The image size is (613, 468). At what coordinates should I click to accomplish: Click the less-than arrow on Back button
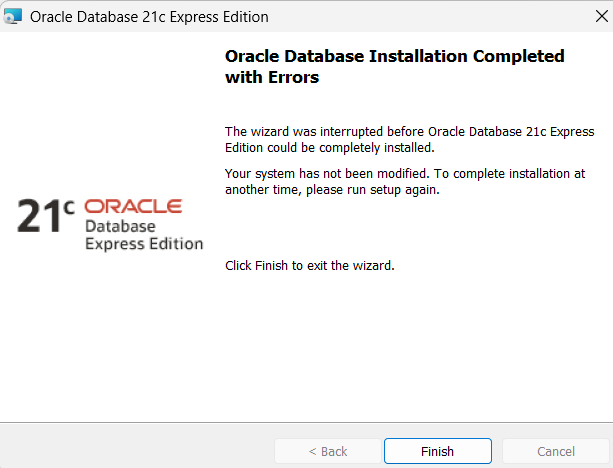tap(312, 452)
